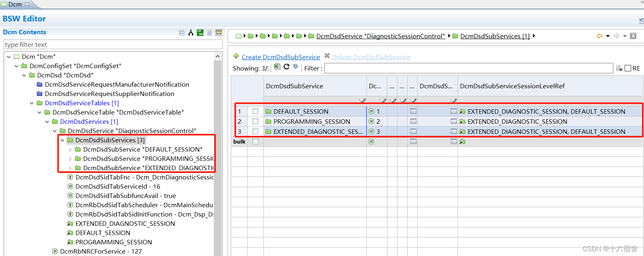
Task: Select DcmDsdServiceTable "DcmDsdServiceTable" tree item
Action: pyautogui.click(x=118, y=112)
